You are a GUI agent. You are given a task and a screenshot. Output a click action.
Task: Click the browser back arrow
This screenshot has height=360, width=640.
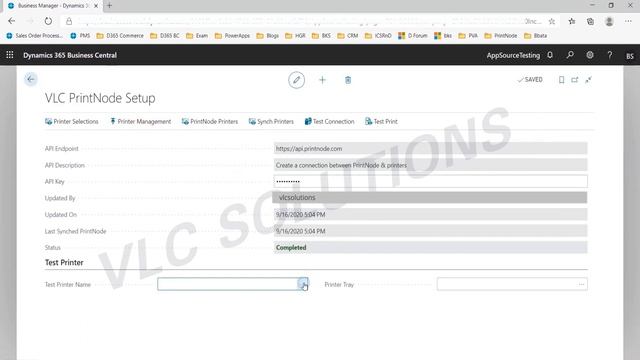coord(11,21)
